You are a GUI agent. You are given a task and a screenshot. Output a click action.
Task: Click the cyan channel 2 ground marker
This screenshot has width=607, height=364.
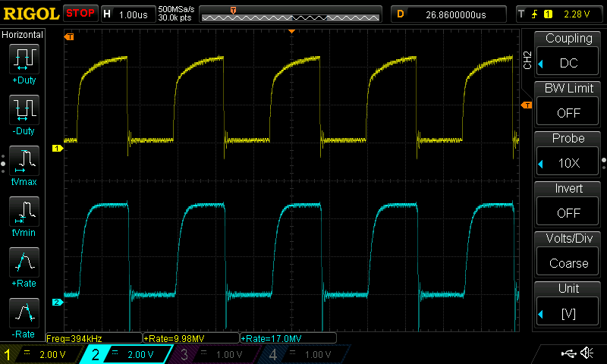pyautogui.click(x=58, y=302)
